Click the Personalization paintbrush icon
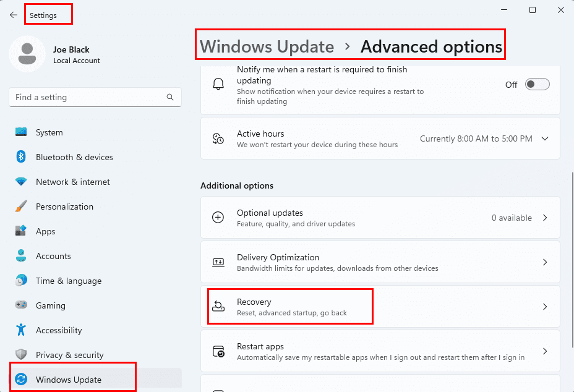 point(21,206)
